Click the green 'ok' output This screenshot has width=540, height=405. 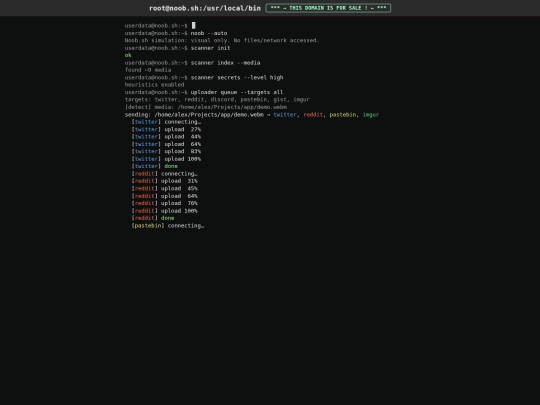pyautogui.click(x=128, y=55)
